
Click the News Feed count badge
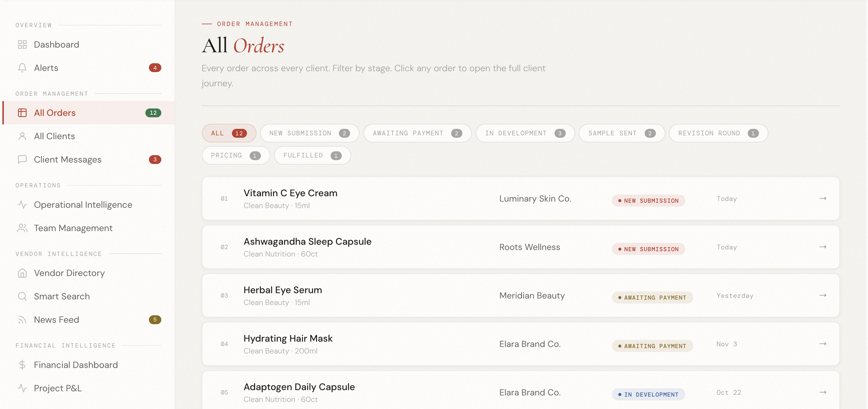(155, 320)
